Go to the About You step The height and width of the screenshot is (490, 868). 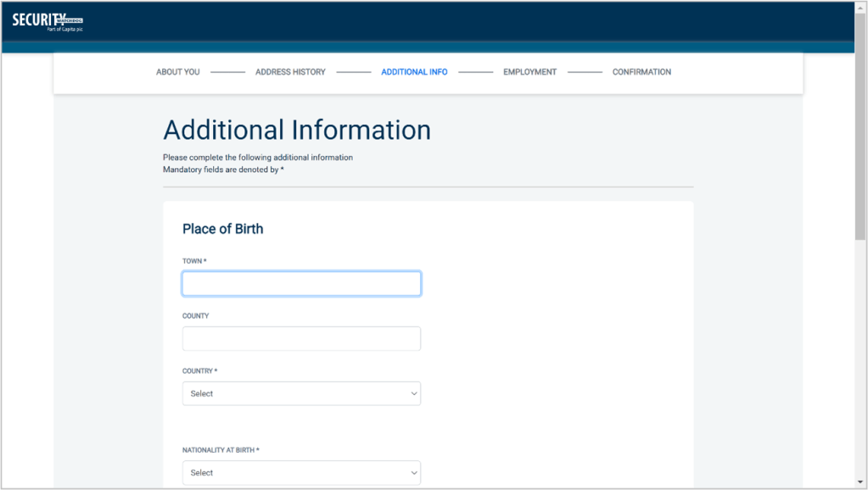(177, 72)
